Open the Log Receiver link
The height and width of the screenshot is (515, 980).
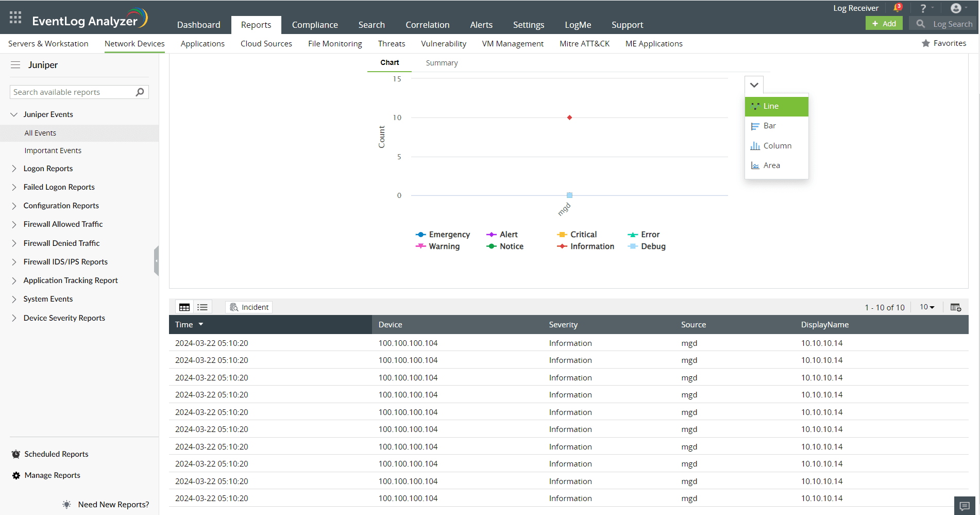856,8
